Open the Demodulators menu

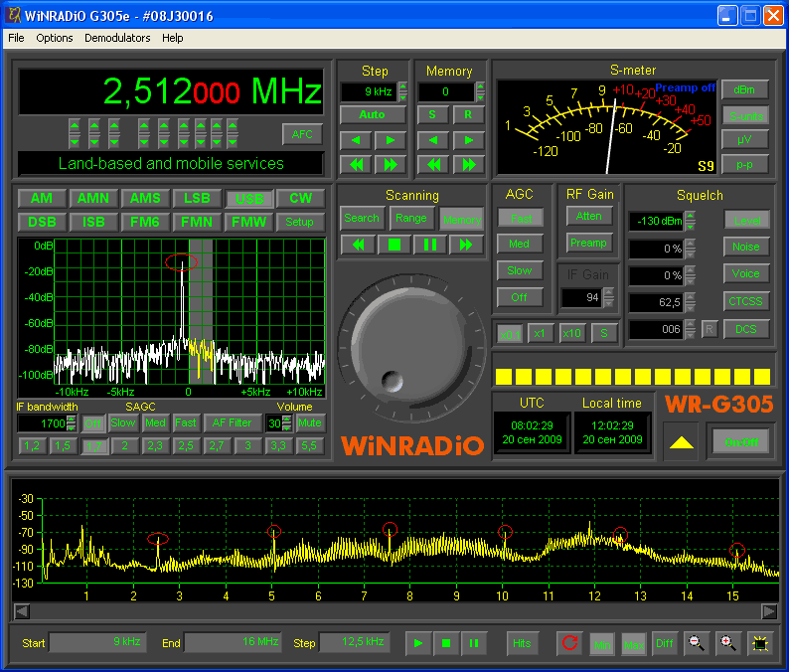click(117, 38)
